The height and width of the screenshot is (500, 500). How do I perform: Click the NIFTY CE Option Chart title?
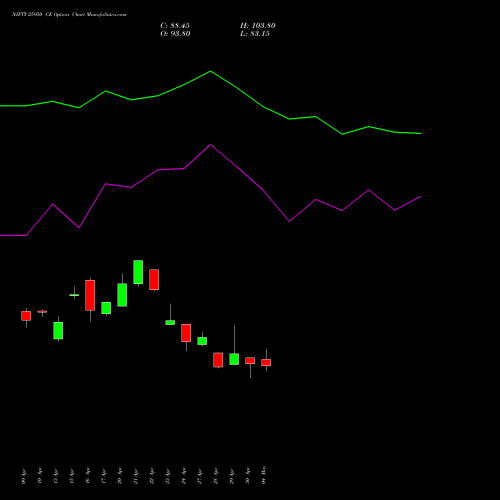coord(69,15)
